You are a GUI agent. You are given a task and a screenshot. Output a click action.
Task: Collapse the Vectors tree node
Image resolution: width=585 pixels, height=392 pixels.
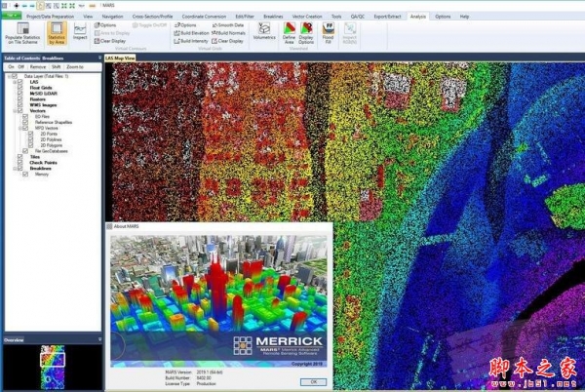click(x=15, y=111)
